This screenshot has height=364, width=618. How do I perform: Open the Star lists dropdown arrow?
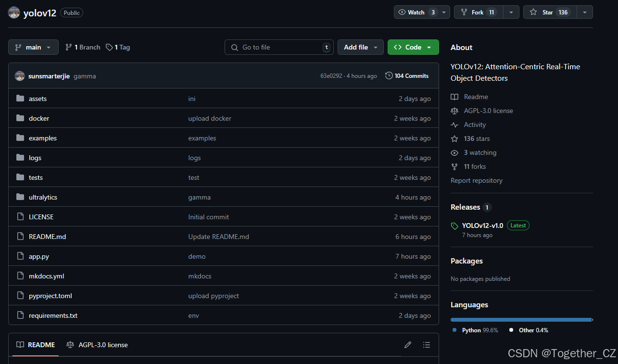pos(585,12)
